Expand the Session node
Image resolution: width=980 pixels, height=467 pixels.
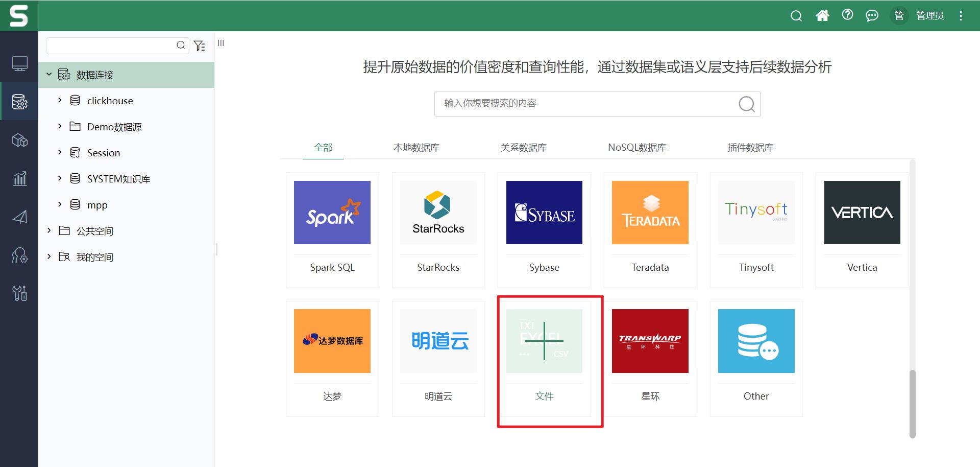click(x=60, y=153)
